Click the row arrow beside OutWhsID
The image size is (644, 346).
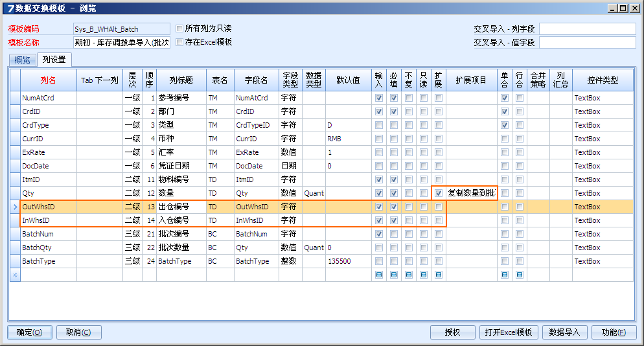pos(16,207)
